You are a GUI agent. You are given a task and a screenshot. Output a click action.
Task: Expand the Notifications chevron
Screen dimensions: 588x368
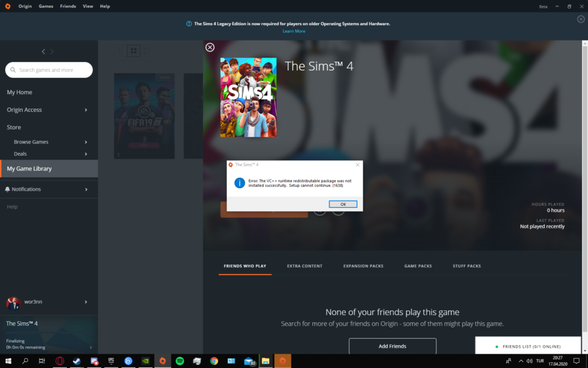tap(86, 190)
